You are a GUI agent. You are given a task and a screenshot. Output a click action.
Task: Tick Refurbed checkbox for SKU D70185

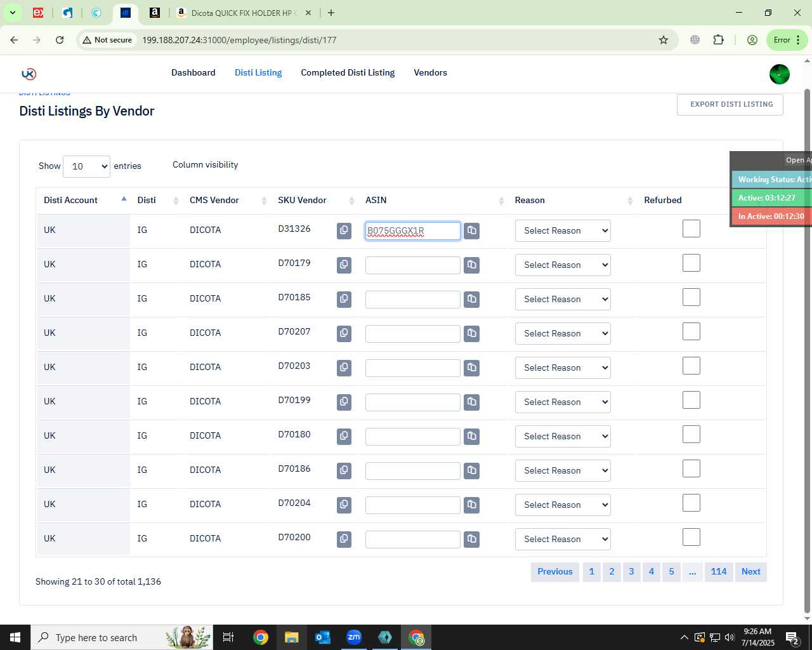pos(691,297)
